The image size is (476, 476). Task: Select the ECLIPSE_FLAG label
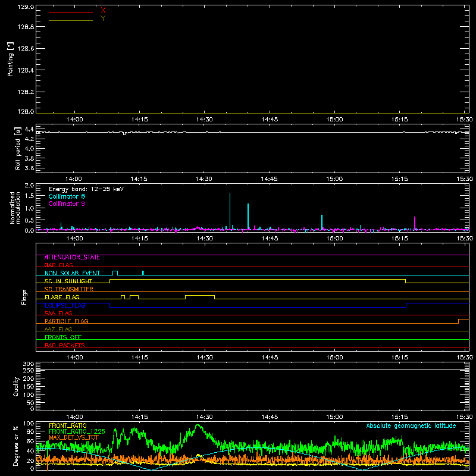[65, 305]
